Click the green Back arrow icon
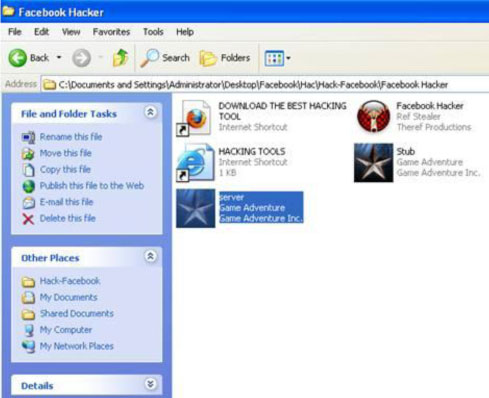489x398 pixels. tap(17, 58)
